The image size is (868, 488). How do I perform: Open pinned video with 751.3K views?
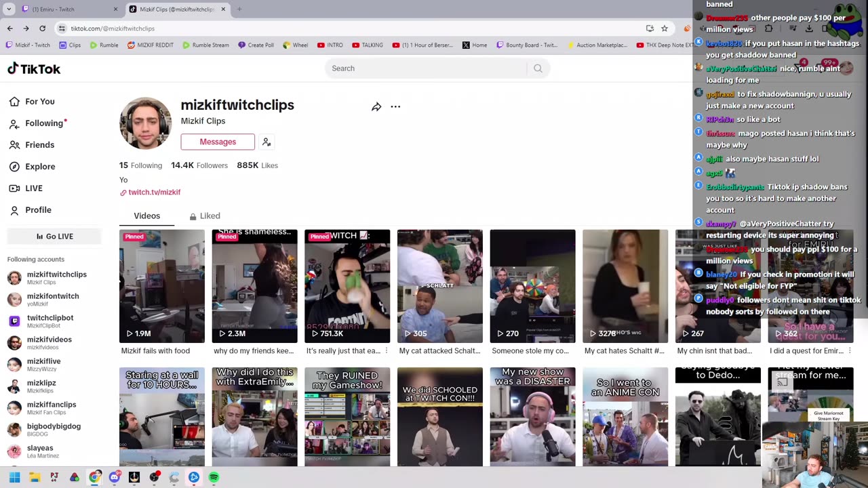click(347, 286)
